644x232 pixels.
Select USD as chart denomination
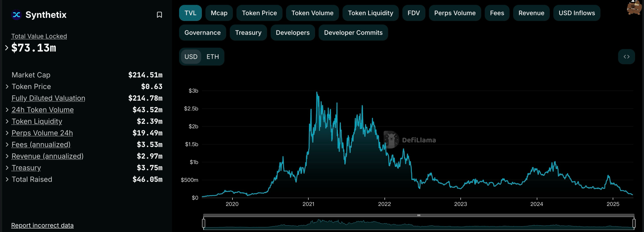point(191,57)
